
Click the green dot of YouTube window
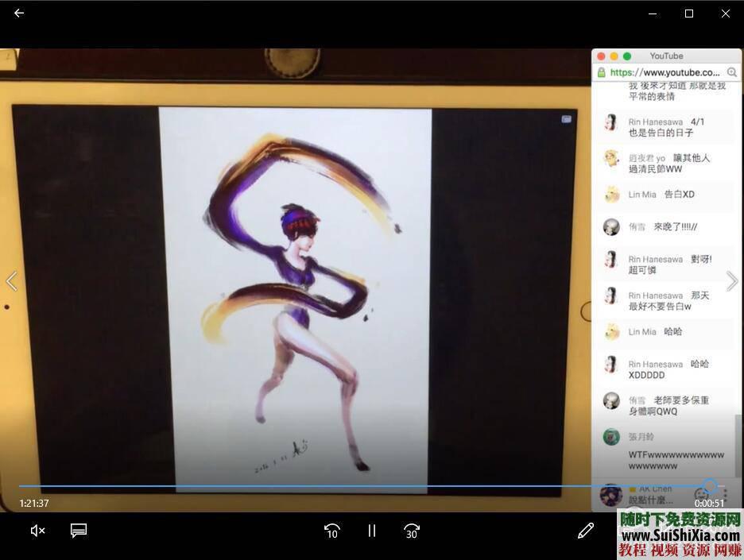627,56
